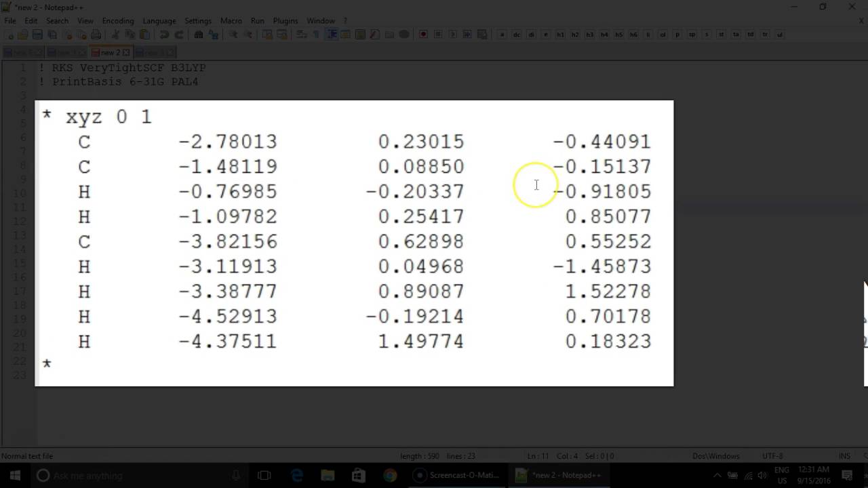Stop macro recording toolbar icon
The height and width of the screenshot is (488, 868).
click(438, 35)
